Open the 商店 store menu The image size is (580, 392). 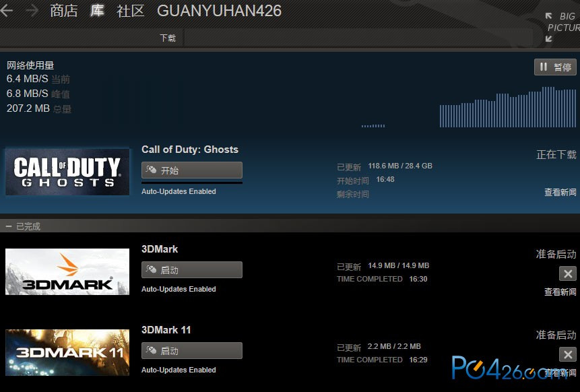coord(63,10)
